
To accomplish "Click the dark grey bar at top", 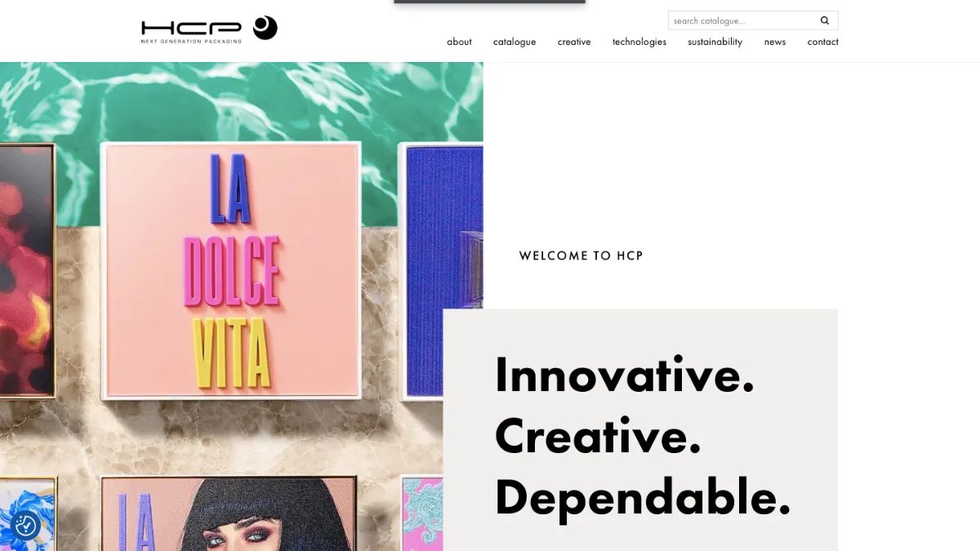I will (489, 2).
